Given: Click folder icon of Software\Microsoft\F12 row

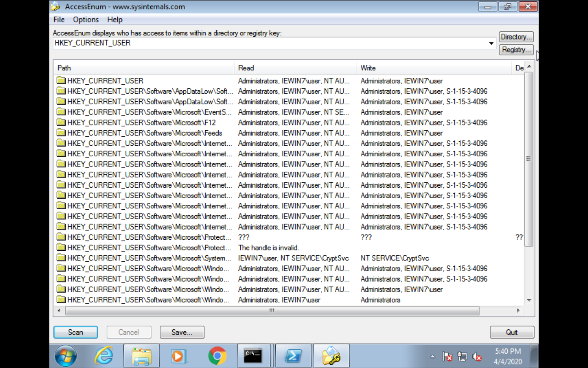Looking at the screenshot, I should click(x=61, y=122).
